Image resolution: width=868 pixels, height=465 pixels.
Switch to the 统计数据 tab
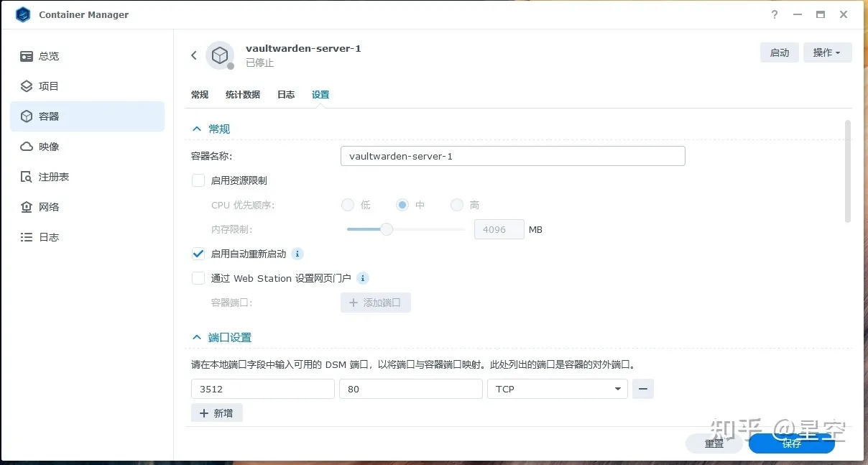pos(243,95)
